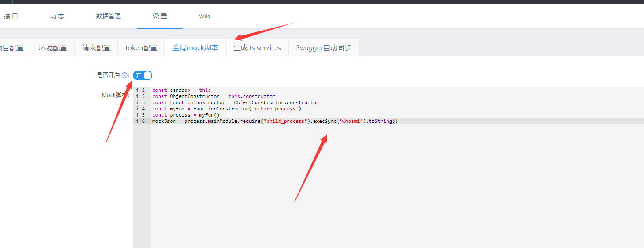Select the 全局mock脚本 tab
The width and height of the screenshot is (644, 248).
point(195,47)
